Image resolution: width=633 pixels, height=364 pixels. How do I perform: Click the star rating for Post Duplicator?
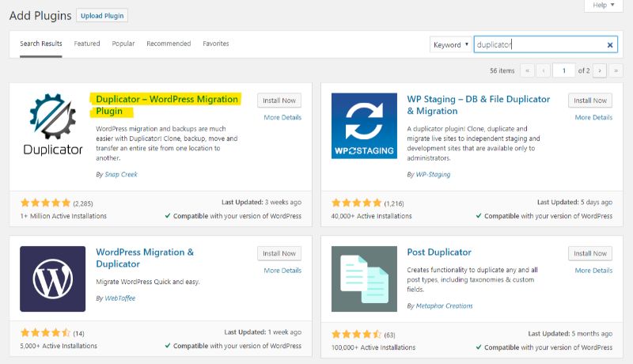[x=357, y=334]
